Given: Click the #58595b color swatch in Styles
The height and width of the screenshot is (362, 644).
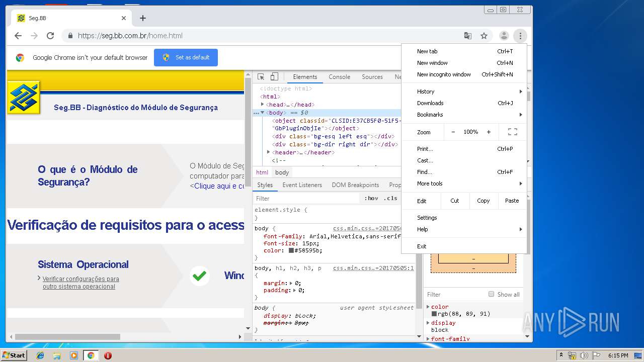Looking at the screenshot, I should coord(291,250).
